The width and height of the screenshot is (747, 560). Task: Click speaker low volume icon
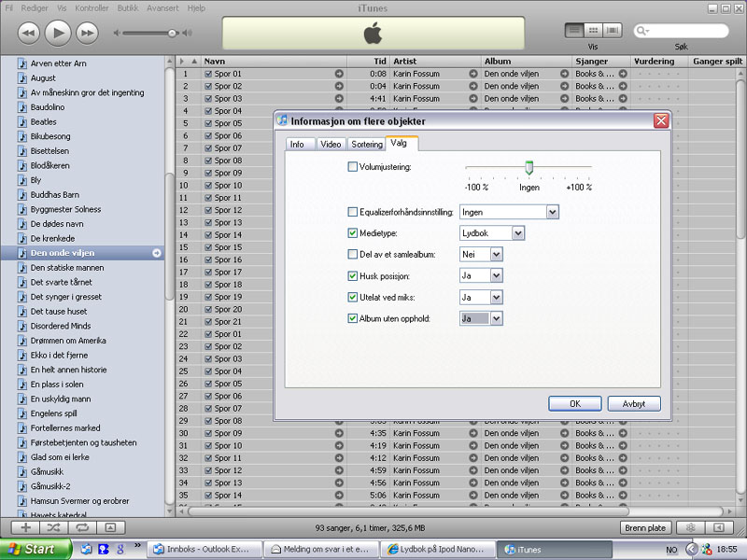coord(117,33)
